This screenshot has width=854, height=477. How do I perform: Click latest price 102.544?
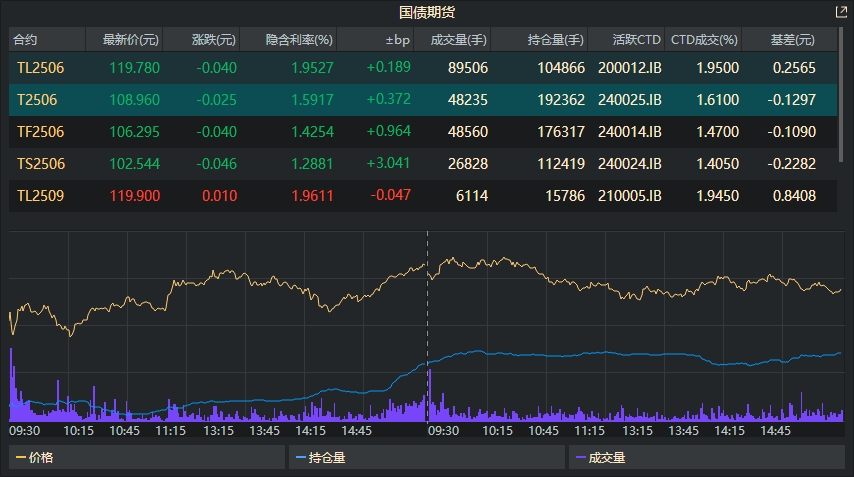coord(135,164)
